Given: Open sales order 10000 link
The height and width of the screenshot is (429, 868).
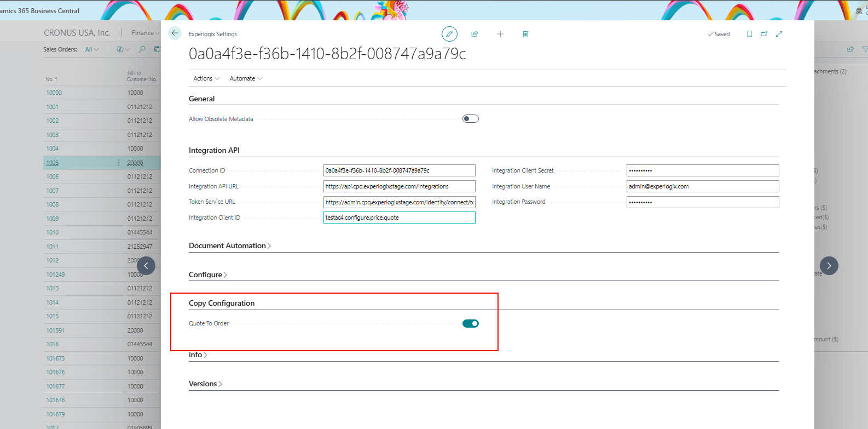Looking at the screenshot, I should (x=54, y=93).
